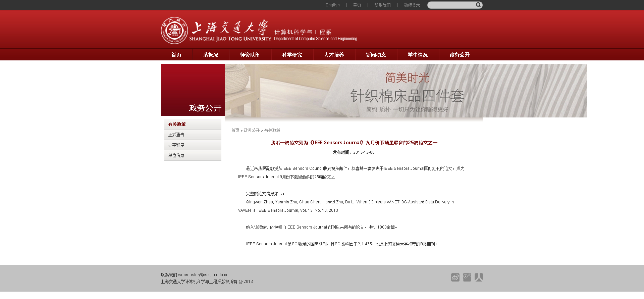Click the bedding advertisement banner
Screen dimensions: 644x299
point(406,91)
